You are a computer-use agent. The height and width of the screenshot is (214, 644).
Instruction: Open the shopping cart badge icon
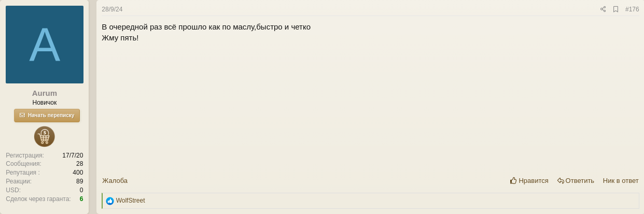(45, 136)
